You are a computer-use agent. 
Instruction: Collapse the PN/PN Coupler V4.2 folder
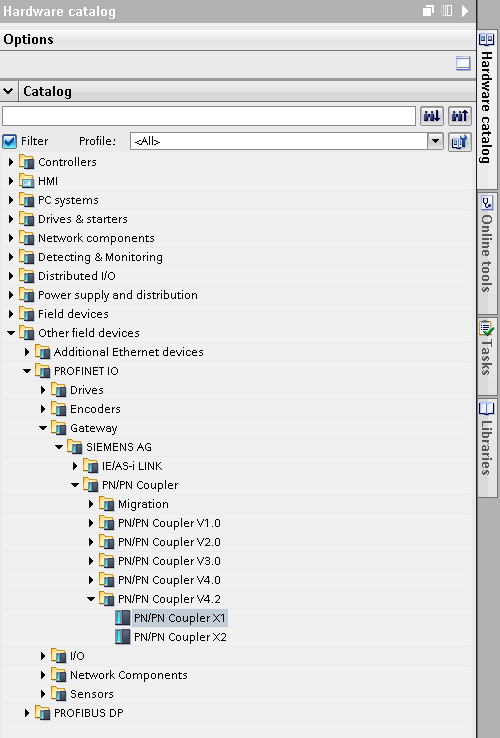91,599
